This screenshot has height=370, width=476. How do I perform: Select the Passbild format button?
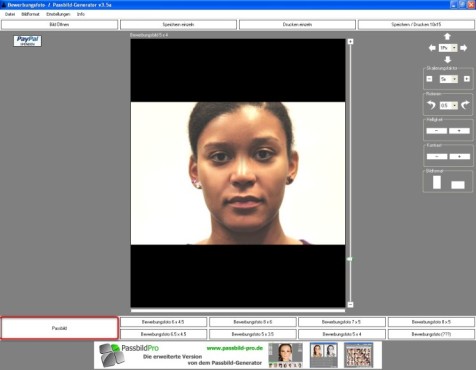[59, 328]
